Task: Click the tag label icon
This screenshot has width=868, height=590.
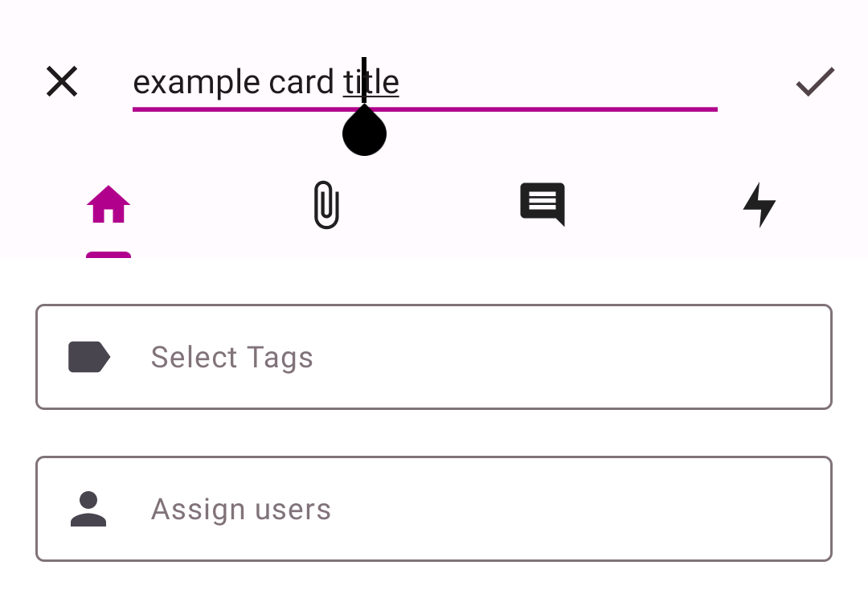Action: 88,357
